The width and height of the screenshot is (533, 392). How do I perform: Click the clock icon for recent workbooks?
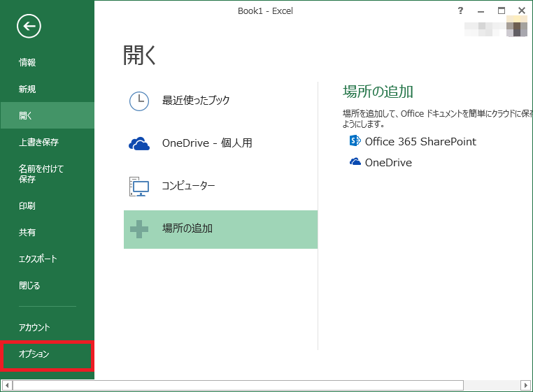coord(139,101)
